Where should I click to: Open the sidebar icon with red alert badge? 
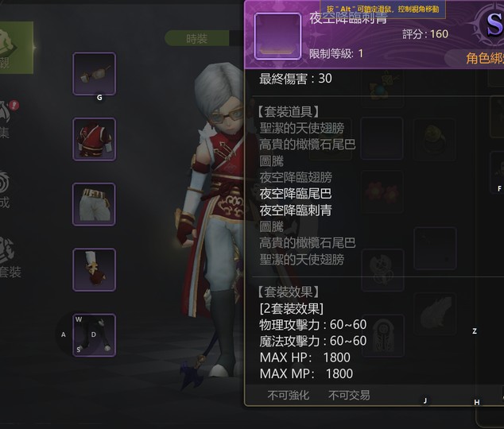click(8, 119)
